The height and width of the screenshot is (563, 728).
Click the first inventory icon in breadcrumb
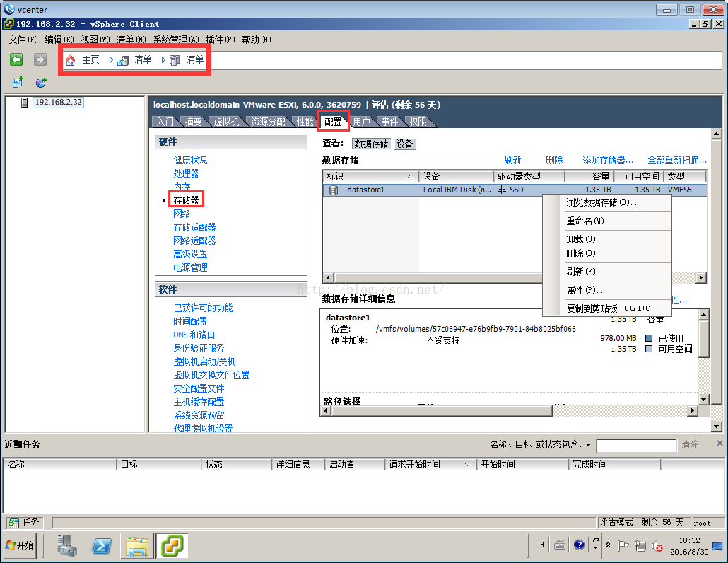123,60
